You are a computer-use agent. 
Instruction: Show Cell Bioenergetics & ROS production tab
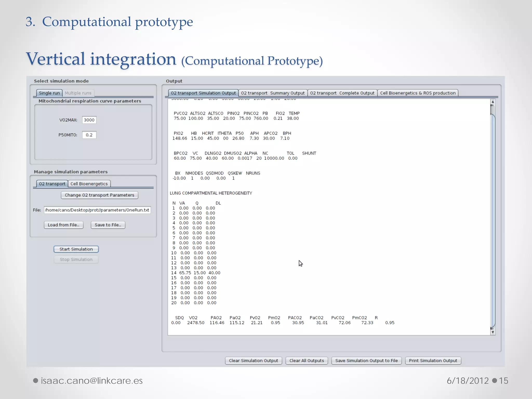418,93
